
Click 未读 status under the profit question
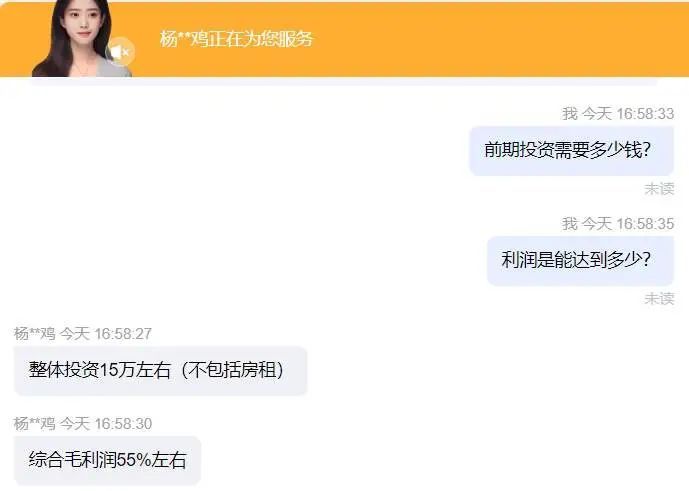point(659,298)
